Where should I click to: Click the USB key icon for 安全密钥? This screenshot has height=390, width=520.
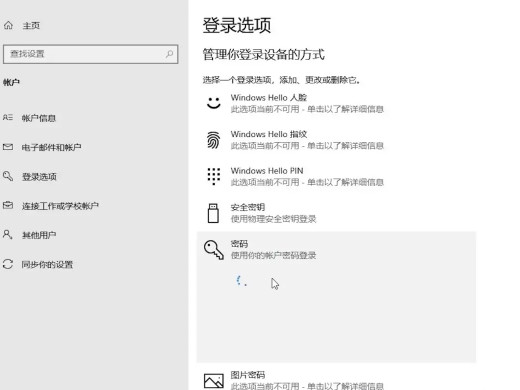(213, 213)
